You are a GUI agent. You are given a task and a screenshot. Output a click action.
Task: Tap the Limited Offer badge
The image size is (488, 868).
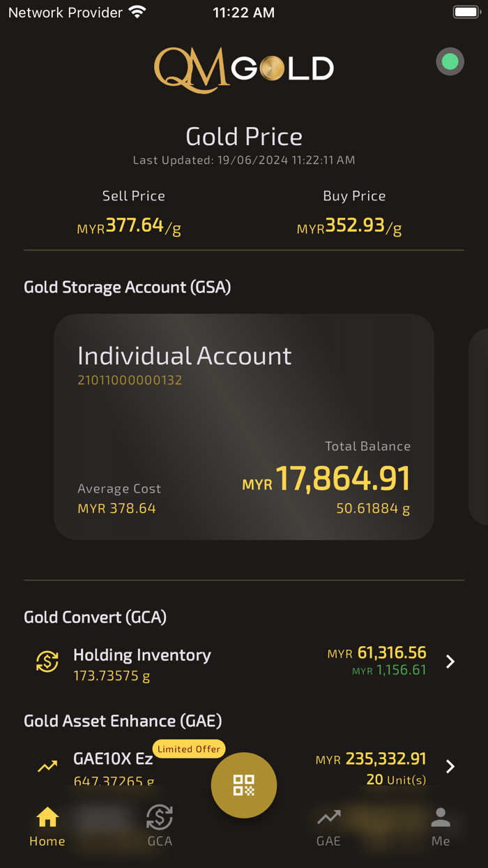[x=189, y=749]
